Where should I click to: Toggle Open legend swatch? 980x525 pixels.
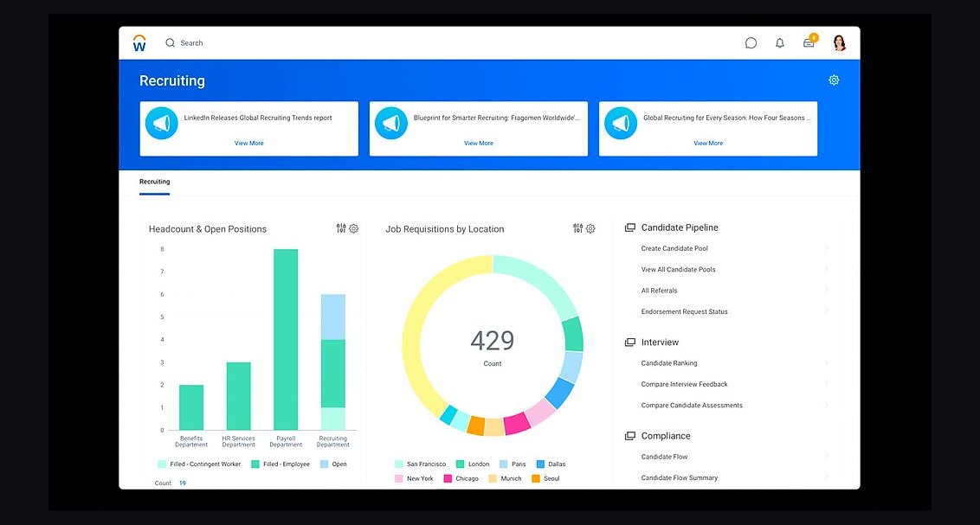325,464
